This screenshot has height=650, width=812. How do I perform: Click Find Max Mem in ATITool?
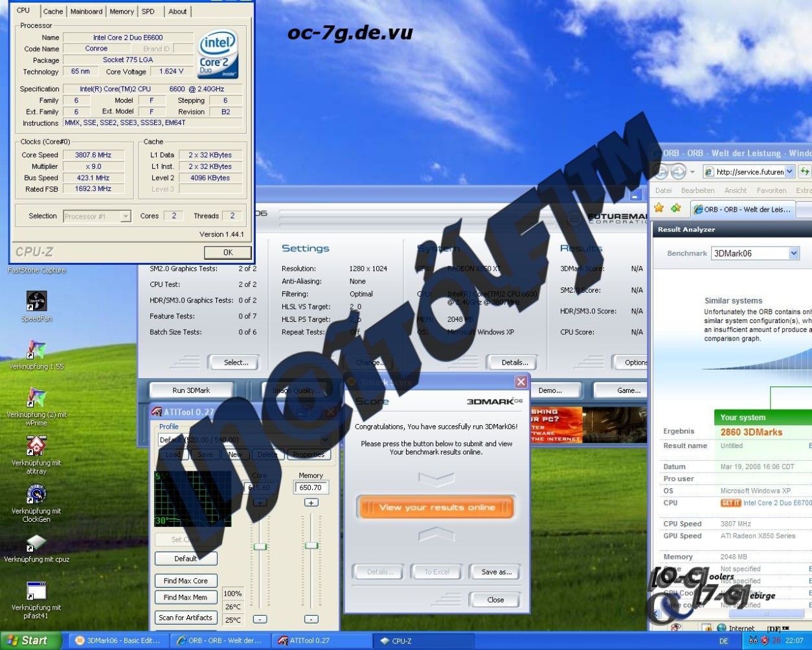[186, 598]
